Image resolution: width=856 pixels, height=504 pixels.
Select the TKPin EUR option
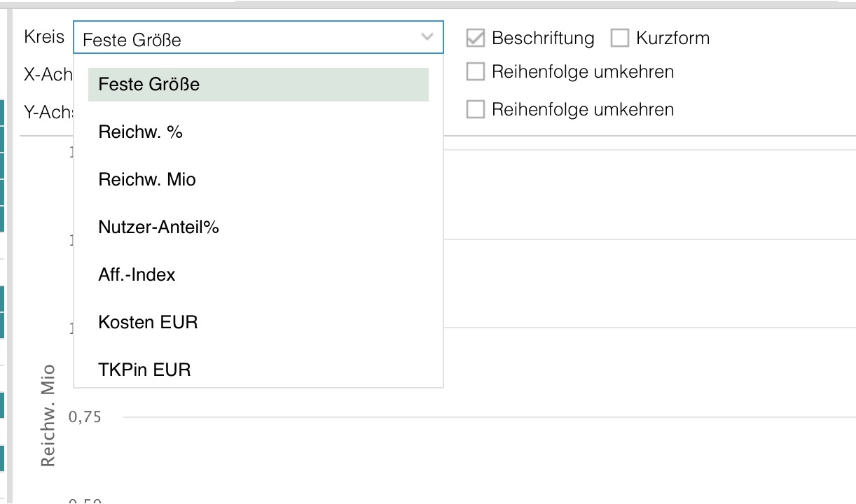143,370
